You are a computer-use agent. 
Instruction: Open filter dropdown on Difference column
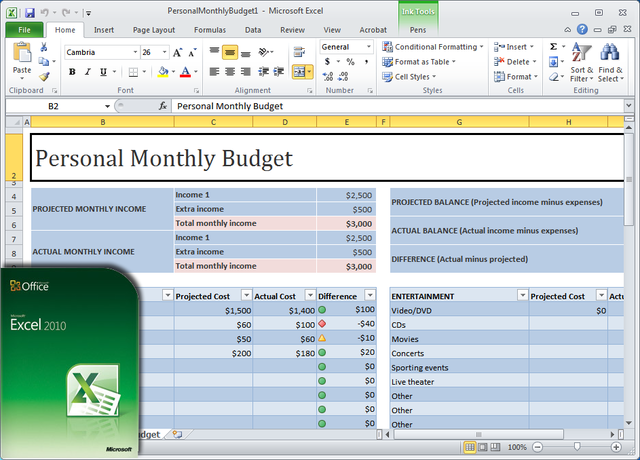point(370,295)
